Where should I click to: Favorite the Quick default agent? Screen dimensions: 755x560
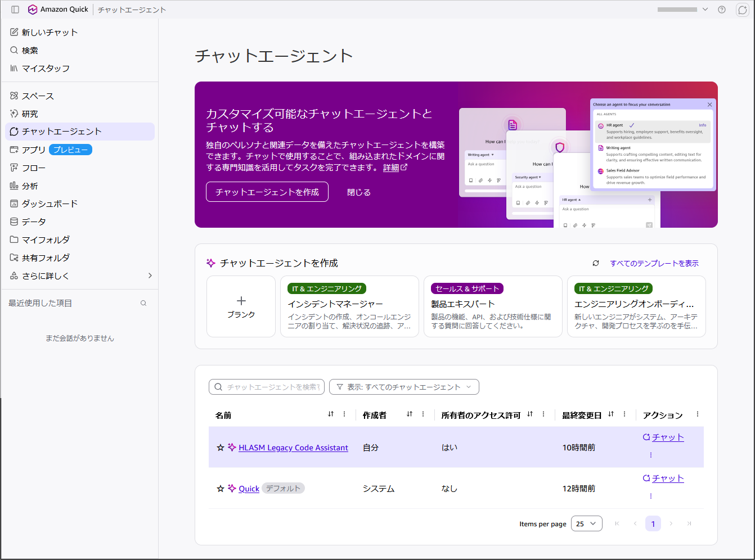221,489
